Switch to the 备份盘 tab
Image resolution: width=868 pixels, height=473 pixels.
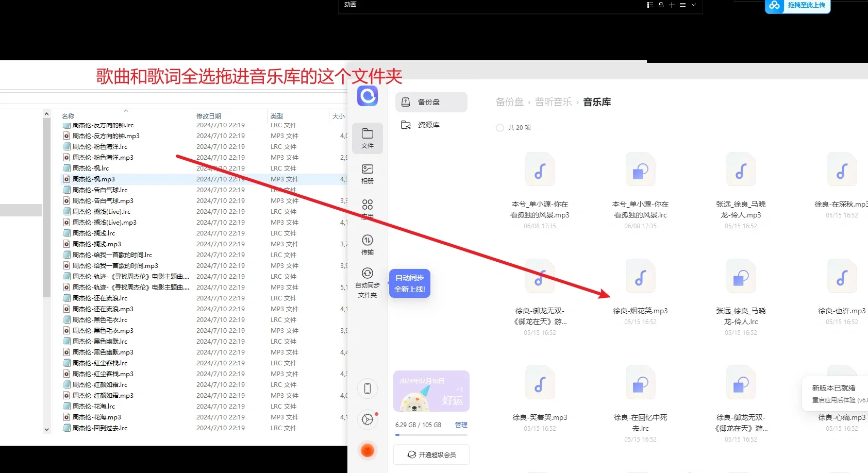[431, 102]
